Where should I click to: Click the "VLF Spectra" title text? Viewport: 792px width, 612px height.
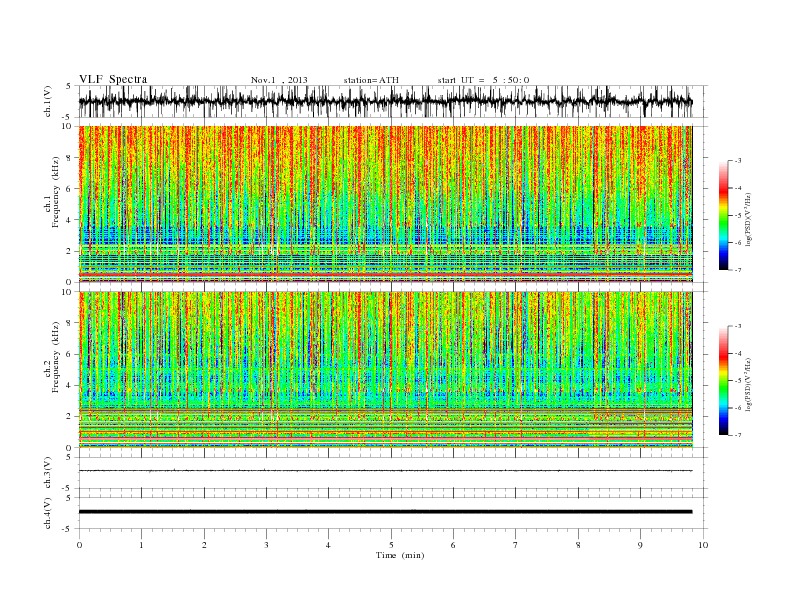(x=113, y=79)
